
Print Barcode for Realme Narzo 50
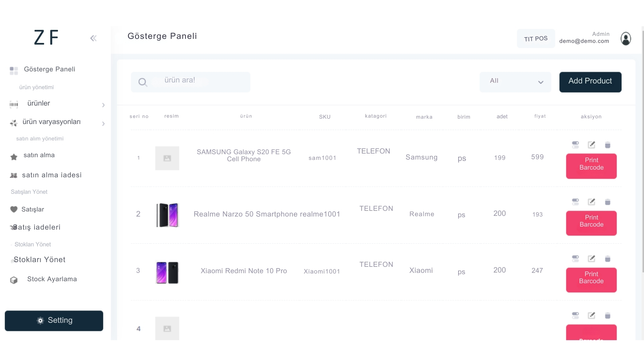[591, 223]
